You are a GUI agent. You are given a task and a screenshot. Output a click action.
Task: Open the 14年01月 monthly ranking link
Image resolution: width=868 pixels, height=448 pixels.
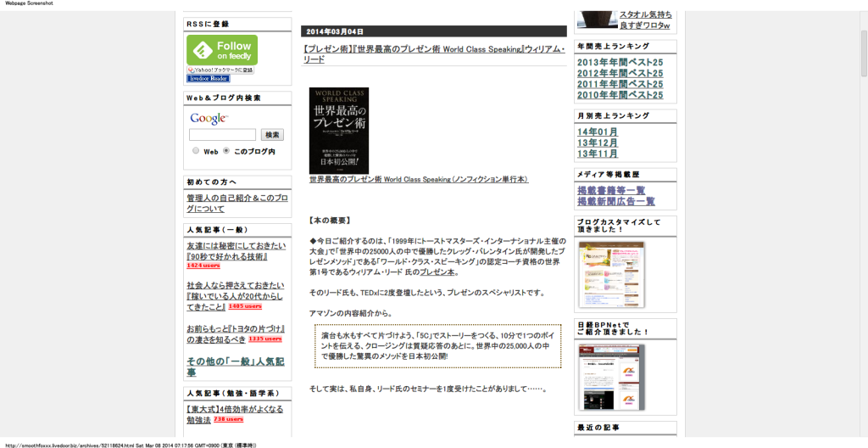point(598,132)
